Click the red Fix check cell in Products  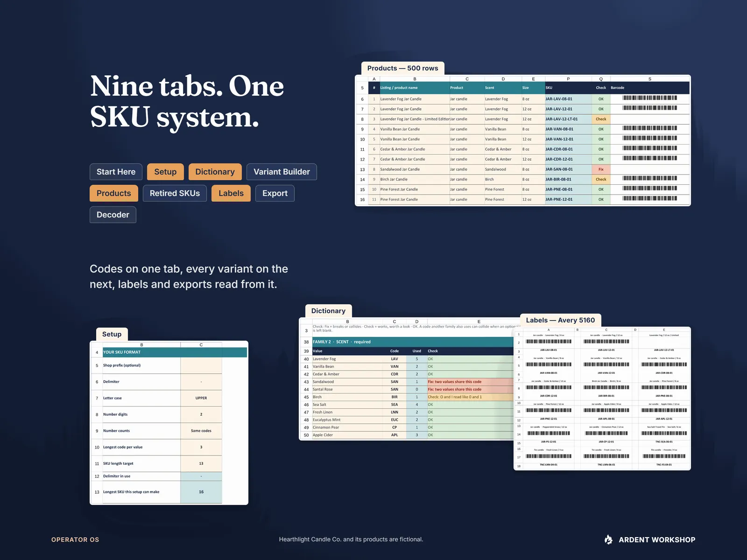point(601,169)
